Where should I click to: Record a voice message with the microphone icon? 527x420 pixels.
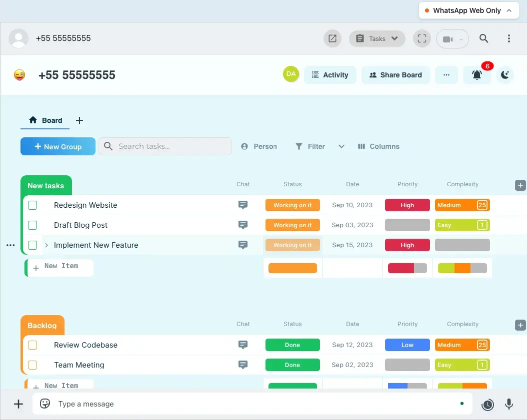509,404
